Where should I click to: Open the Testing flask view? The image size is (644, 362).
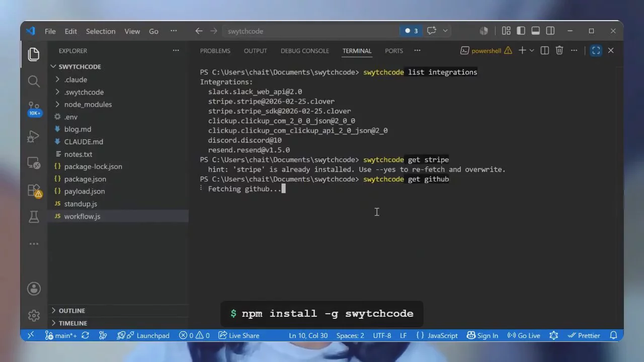pos(34,217)
